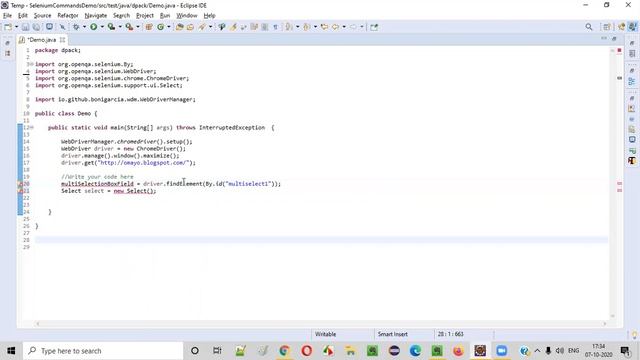Click the Last Edit Location arrow icon

324,27
